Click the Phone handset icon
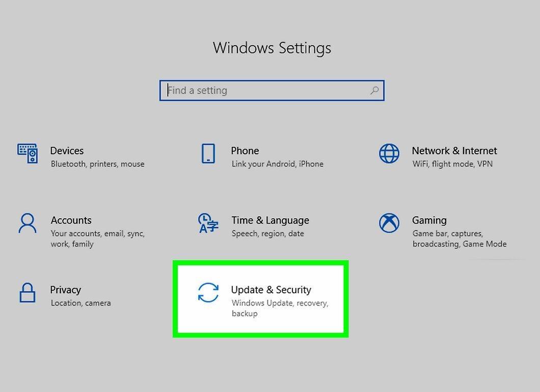Image resolution: width=540 pixels, height=392 pixels. pyautogui.click(x=208, y=154)
